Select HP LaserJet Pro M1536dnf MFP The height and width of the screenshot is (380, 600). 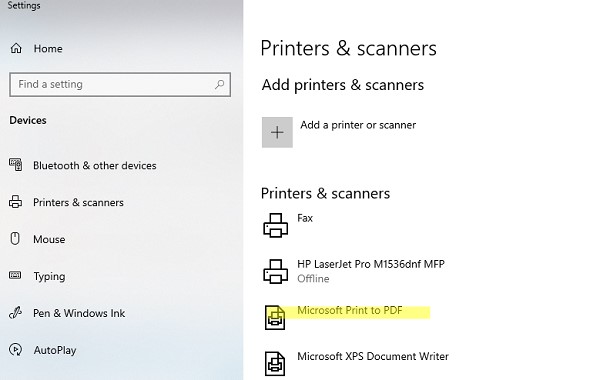pos(371,264)
